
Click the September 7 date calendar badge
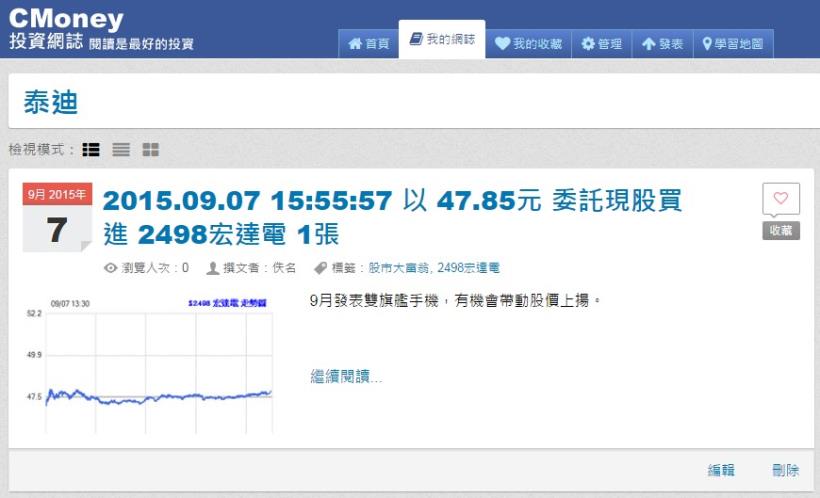click(x=57, y=217)
